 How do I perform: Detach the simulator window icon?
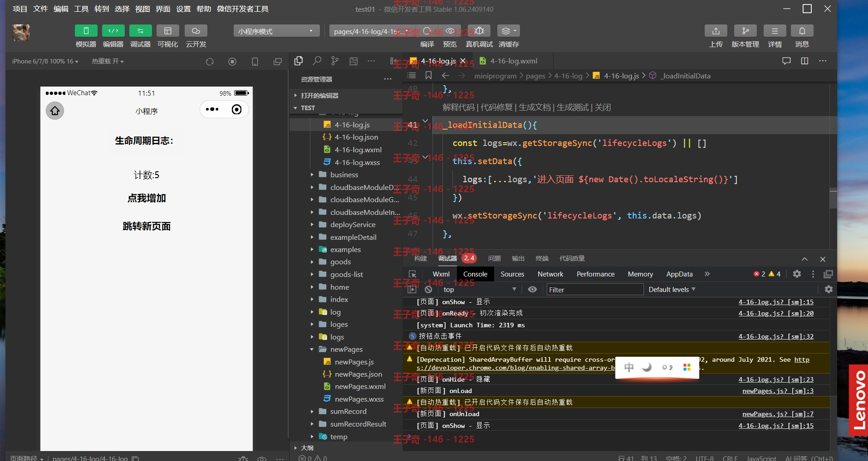278,62
